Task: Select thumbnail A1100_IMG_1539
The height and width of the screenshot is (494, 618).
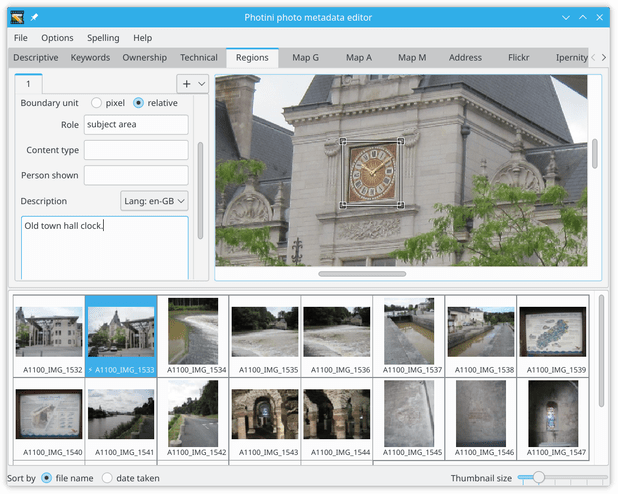Action: 553,336
